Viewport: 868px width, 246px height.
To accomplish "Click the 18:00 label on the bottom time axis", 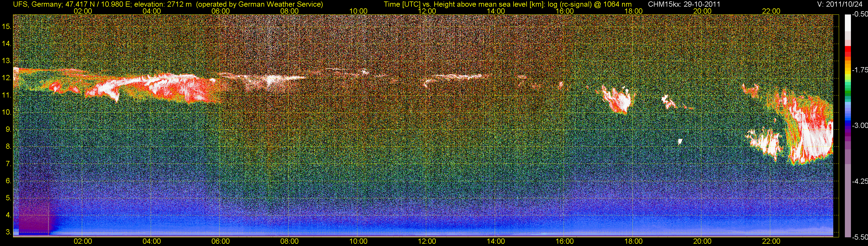I will [x=633, y=241].
